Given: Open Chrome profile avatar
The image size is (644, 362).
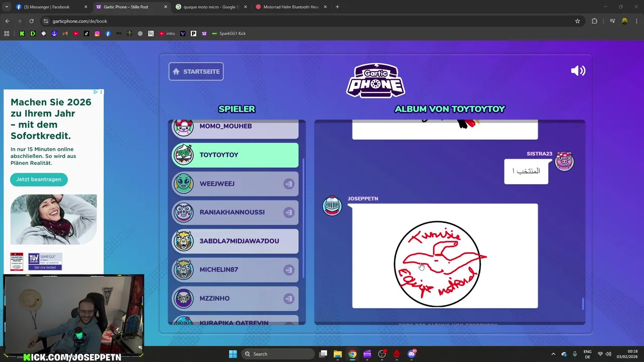Looking at the screenshot, I should pos(624,21).
